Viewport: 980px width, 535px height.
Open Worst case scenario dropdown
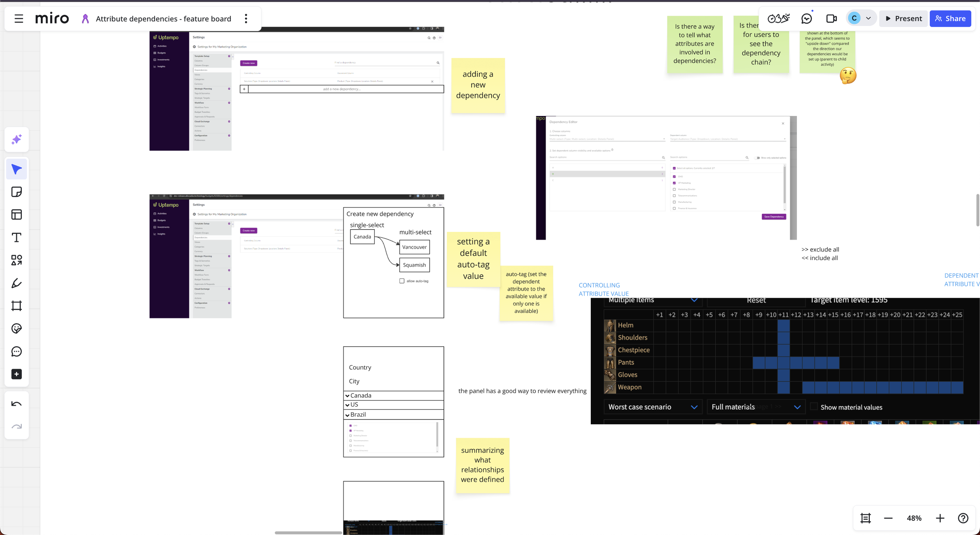(x=653, y=407)
